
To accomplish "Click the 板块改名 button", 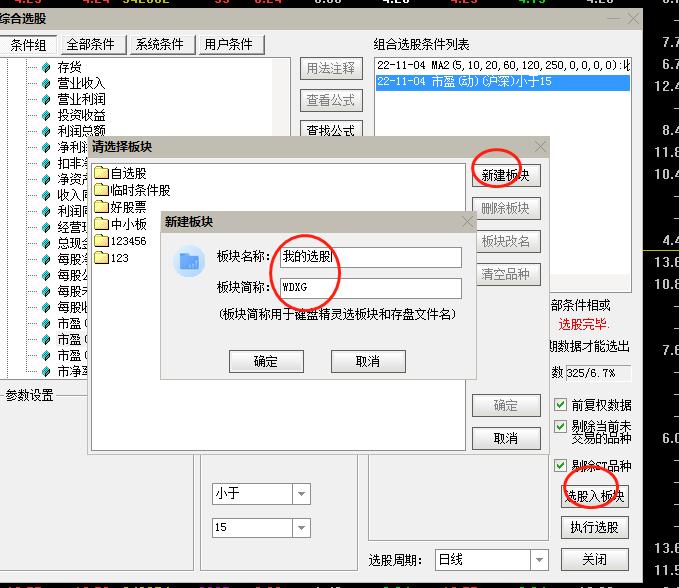I will point(506,241).
